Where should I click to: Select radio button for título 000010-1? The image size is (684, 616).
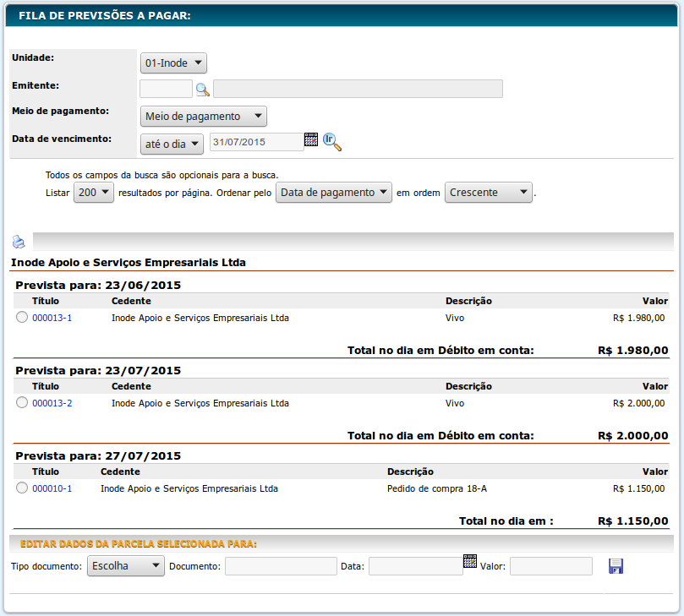tap(22, 488)
